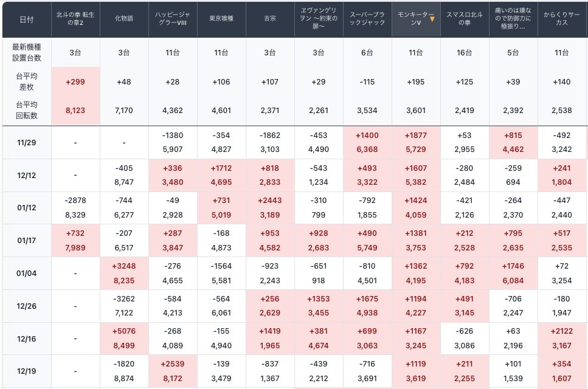Image resolution: width=588 pixels, height=389 pixels.
Task: Sort by 北斗の拳 転生の章2 column header
Action: 75,19
